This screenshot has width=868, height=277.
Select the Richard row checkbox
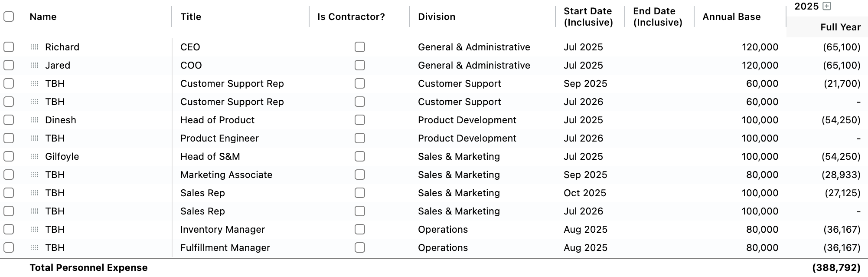(x=9, y=47)
